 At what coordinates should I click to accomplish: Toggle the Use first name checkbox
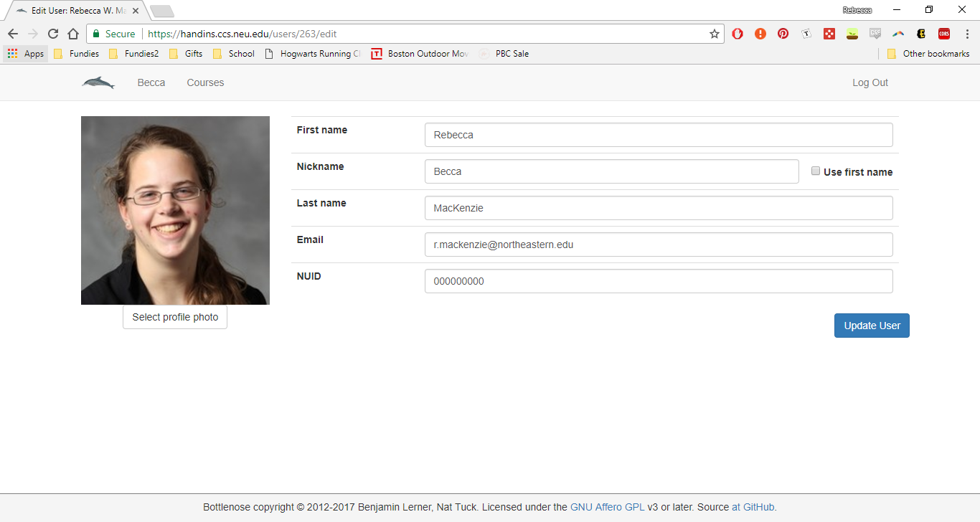pos(816,171)
